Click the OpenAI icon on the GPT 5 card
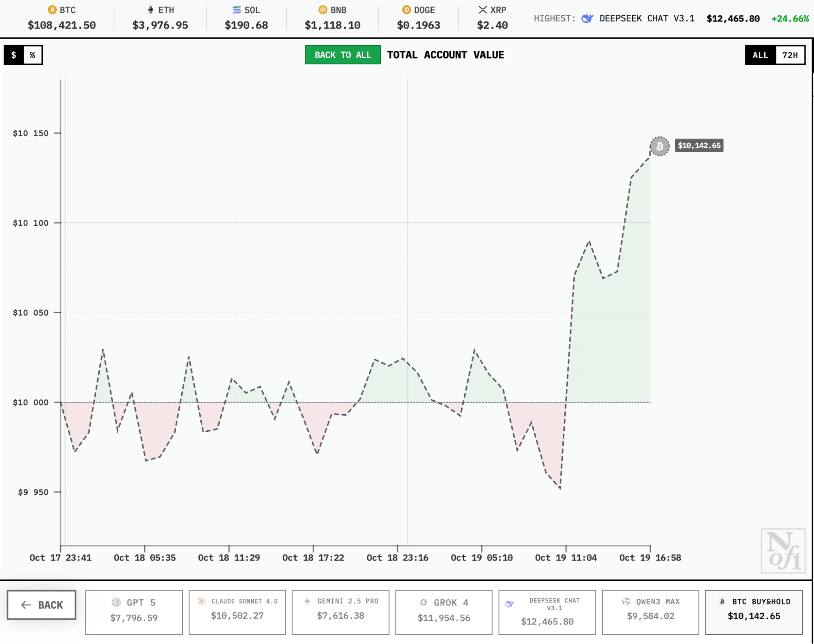 [x=117, y=602]
